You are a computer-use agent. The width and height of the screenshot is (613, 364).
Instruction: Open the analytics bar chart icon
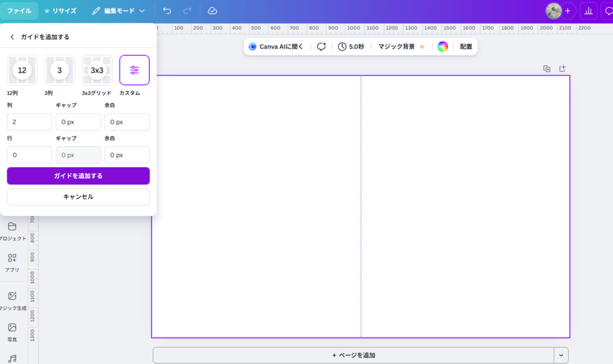(x=588, y=11)
